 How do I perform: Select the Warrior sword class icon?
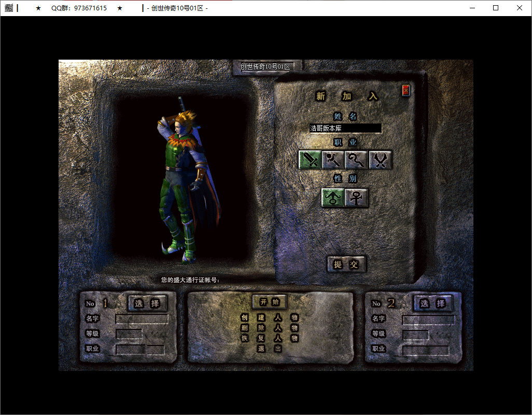[x=310, y=160]
